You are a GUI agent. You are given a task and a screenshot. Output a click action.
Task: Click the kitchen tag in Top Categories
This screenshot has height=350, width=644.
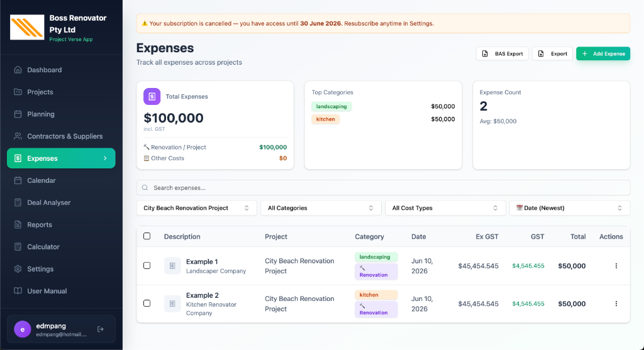pyautogui.click(x=325, y=119)
